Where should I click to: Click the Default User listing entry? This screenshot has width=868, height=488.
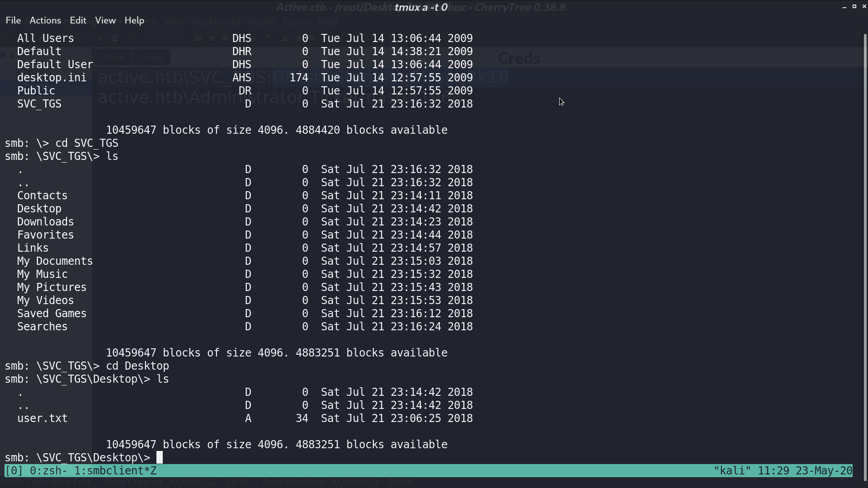[55, 65]
